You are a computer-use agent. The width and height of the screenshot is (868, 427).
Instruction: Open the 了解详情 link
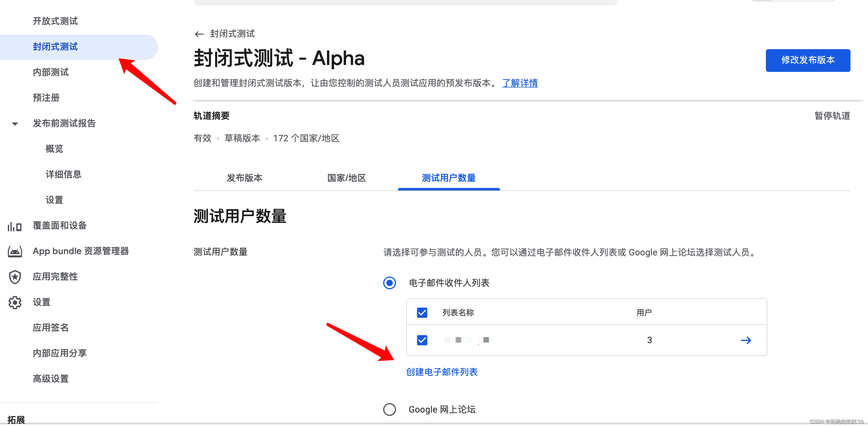click(x=520, y=83)
